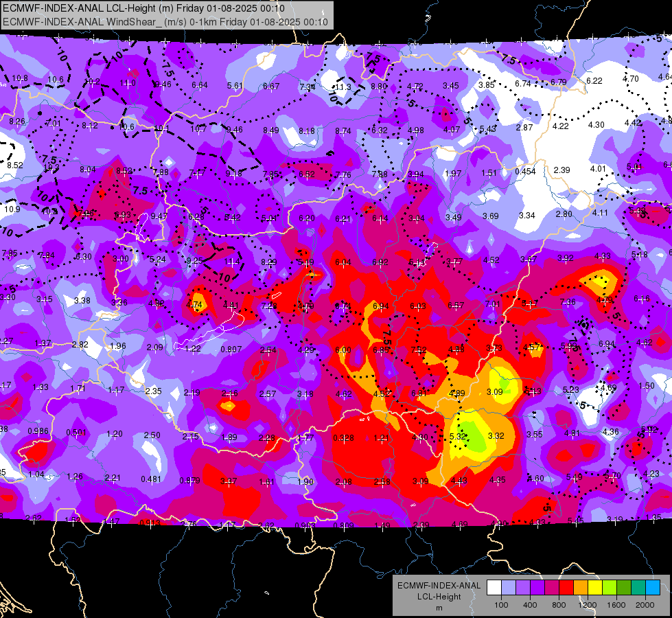The height and width of the screenshot is (618, 672).
Task: Pick the teal legend swatch
Action: coord(638,587)
